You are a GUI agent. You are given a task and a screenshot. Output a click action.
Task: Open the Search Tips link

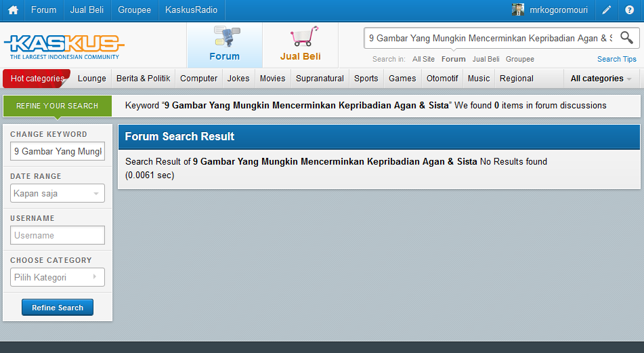(616, 59)
